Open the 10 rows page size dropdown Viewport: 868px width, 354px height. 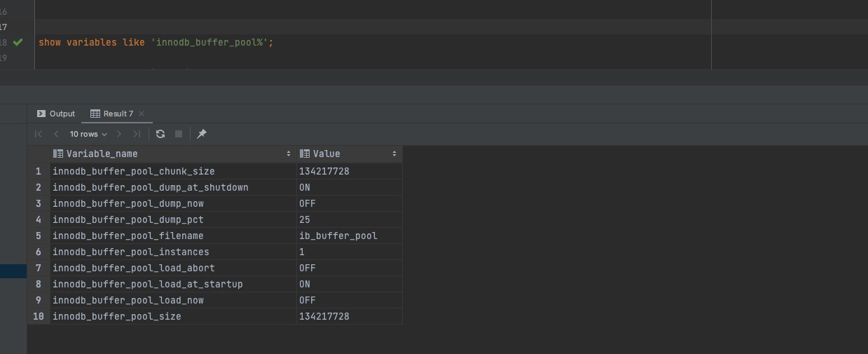click(88, 134)
